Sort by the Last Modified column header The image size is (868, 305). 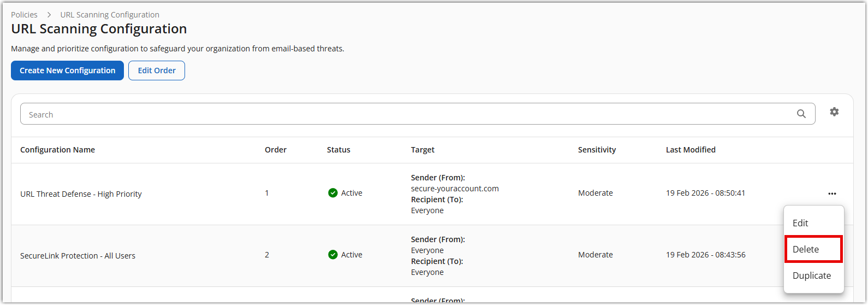(690, 150)
